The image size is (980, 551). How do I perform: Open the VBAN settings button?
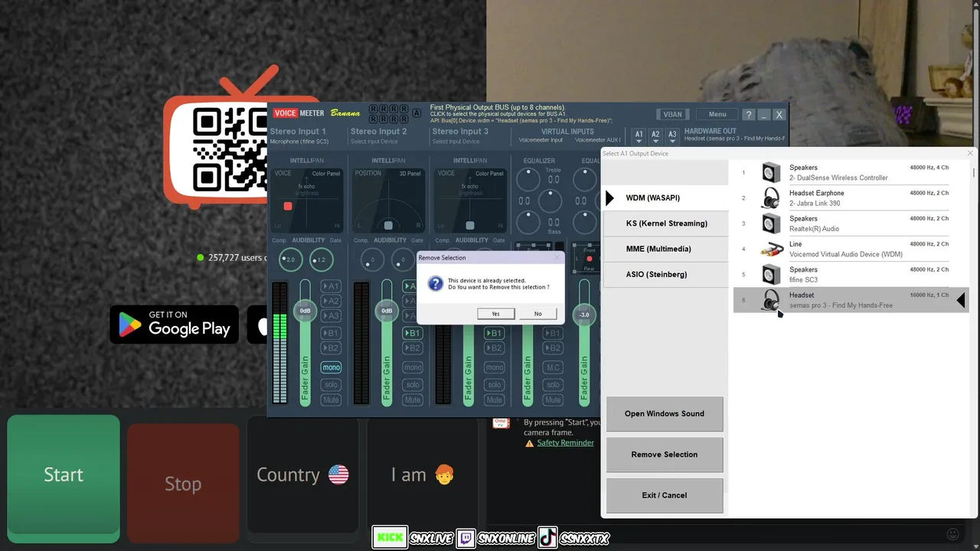672,115
